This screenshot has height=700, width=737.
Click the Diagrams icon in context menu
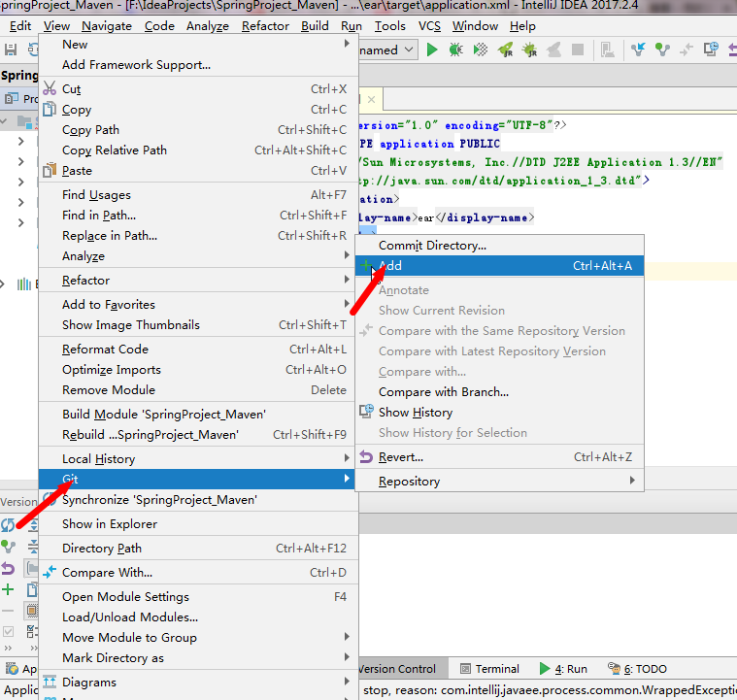pos(50,682)
